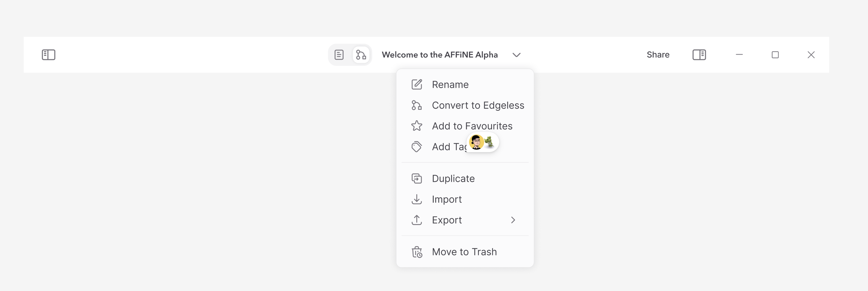Click the Rename pencil icon
The height and width of the screenshot is (291, 868).
click(x=417, y=84)
